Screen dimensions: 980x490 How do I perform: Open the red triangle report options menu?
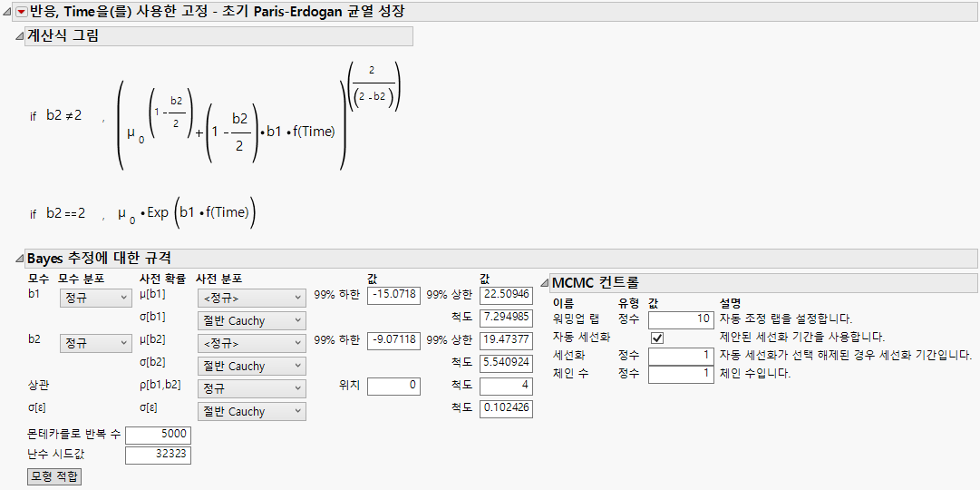[x=21, y=11]
